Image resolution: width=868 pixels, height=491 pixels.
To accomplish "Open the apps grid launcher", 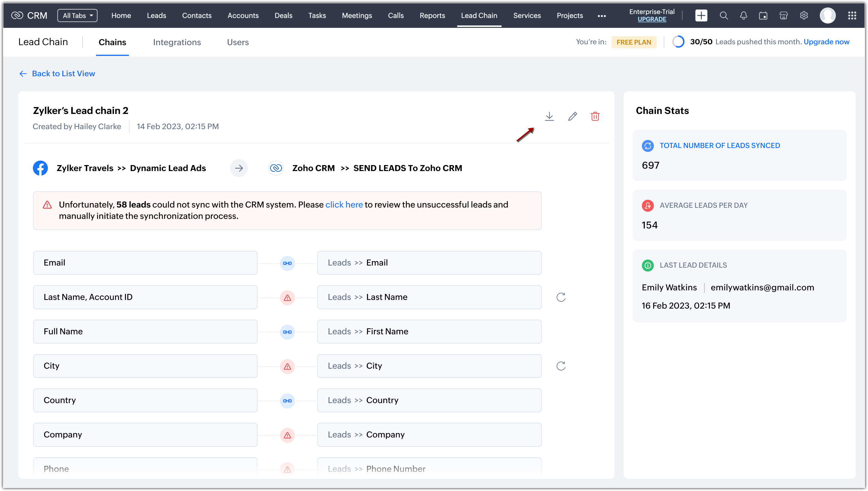I will [852, 16].
